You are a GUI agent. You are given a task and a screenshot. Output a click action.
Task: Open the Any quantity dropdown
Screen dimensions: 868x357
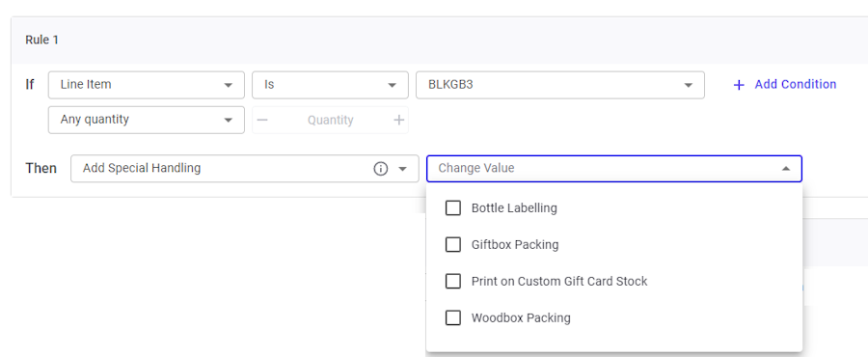147,120
